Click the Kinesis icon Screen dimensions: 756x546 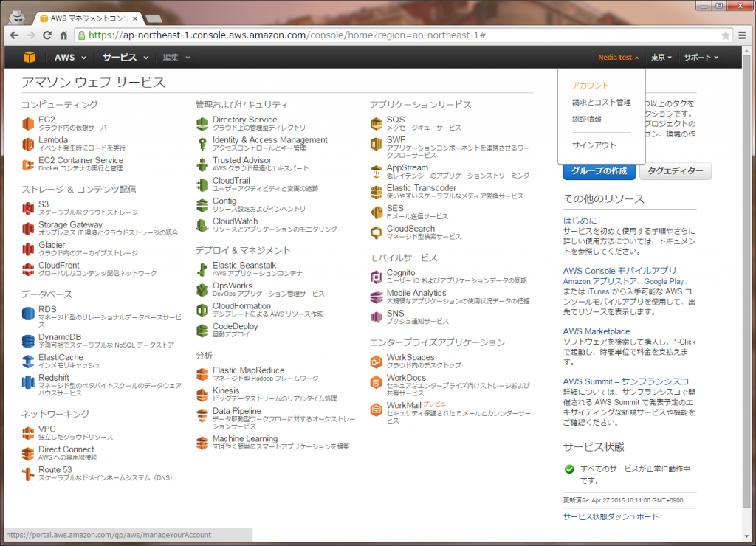202,395
